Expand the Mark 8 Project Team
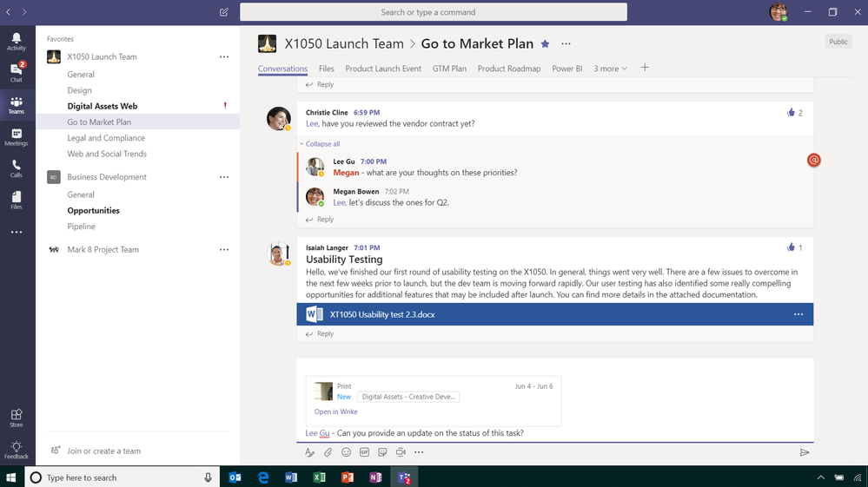 tap(103, 249)
